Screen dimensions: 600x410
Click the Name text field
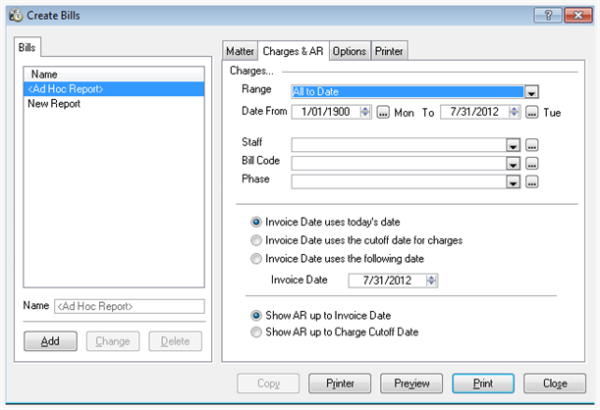[129, 306]
